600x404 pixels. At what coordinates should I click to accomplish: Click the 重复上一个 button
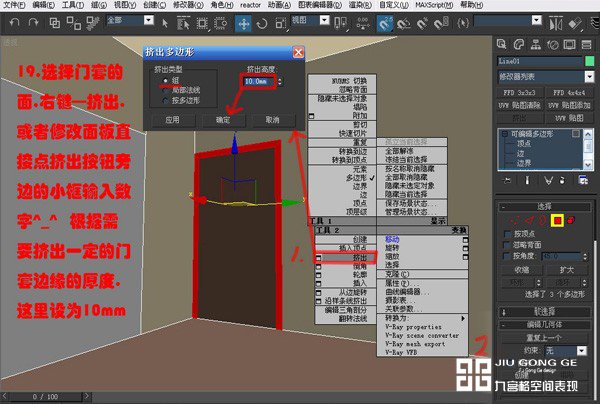click(x=544, y=338)
